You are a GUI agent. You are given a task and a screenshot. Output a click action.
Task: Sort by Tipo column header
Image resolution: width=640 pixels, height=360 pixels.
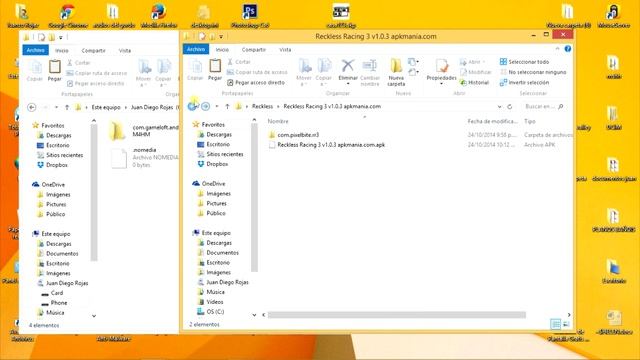(530, 121)
